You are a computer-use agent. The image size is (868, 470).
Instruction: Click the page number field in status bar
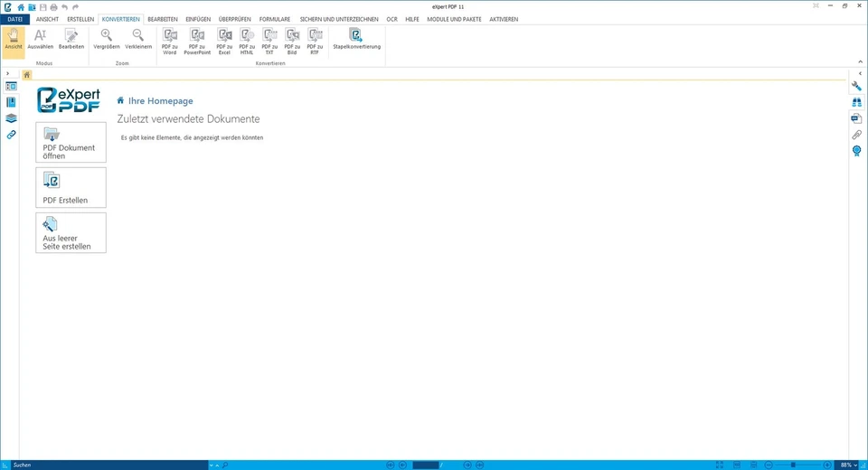426,465
